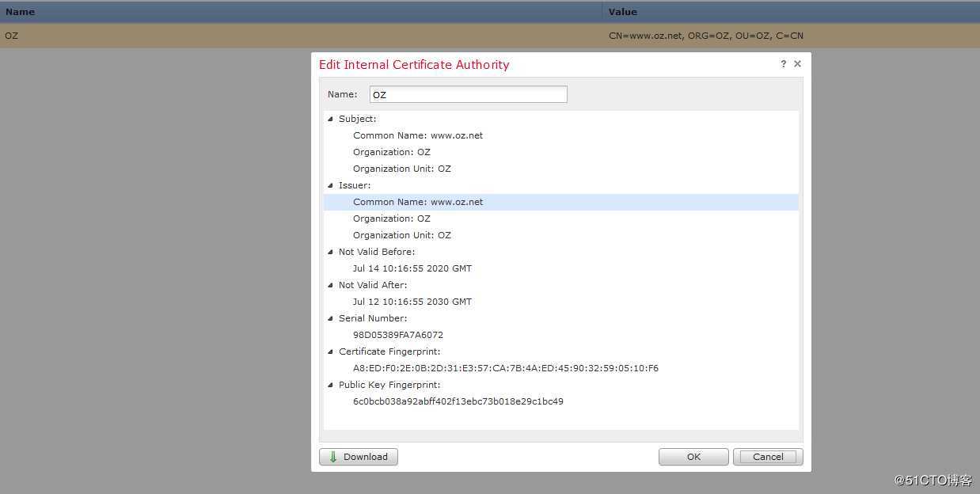The width and height of the screenshot is (980, 494).
Task: Collapse the Serial Number section
Action: pos(331,318)
